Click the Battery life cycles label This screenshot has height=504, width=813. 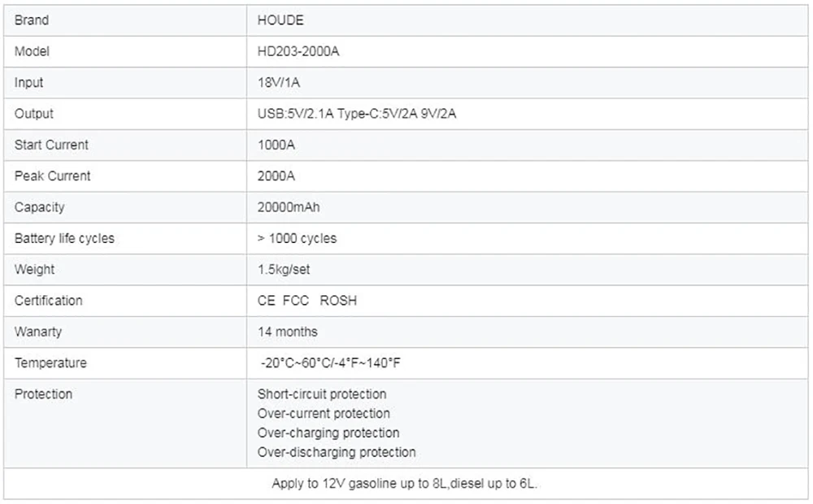(x=64, y=238)
